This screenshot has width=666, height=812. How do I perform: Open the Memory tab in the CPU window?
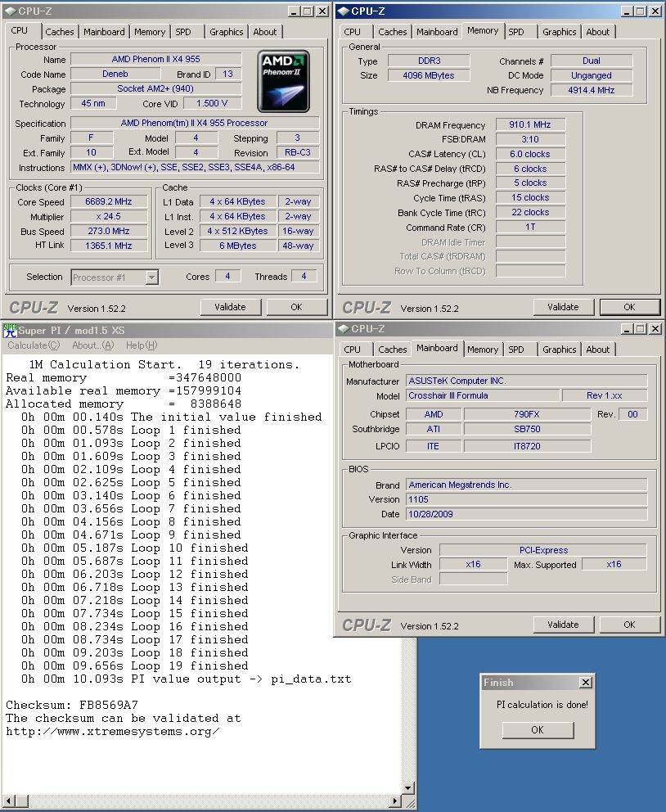click(150, 32)
